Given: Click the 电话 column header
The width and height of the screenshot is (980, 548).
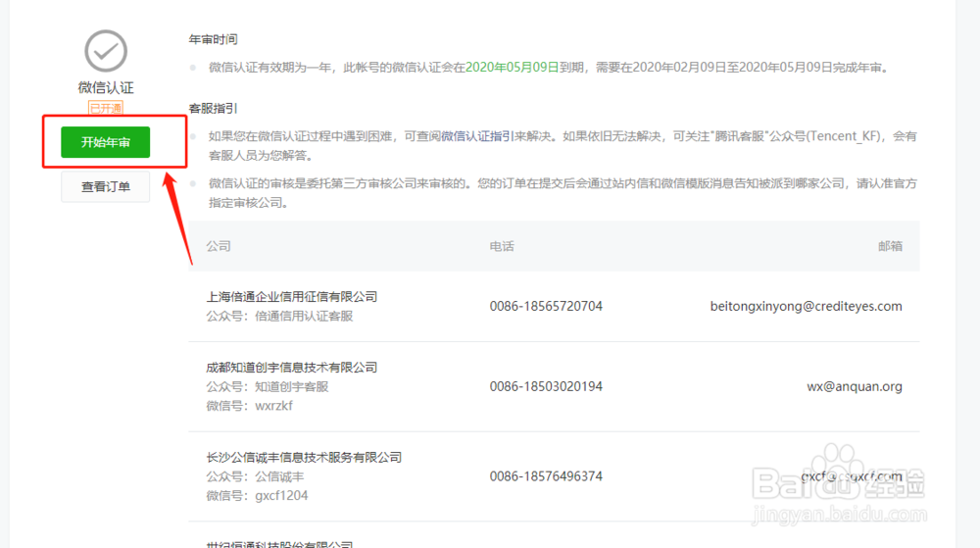Looking at the screenshot, I should (x=502, y=246).
